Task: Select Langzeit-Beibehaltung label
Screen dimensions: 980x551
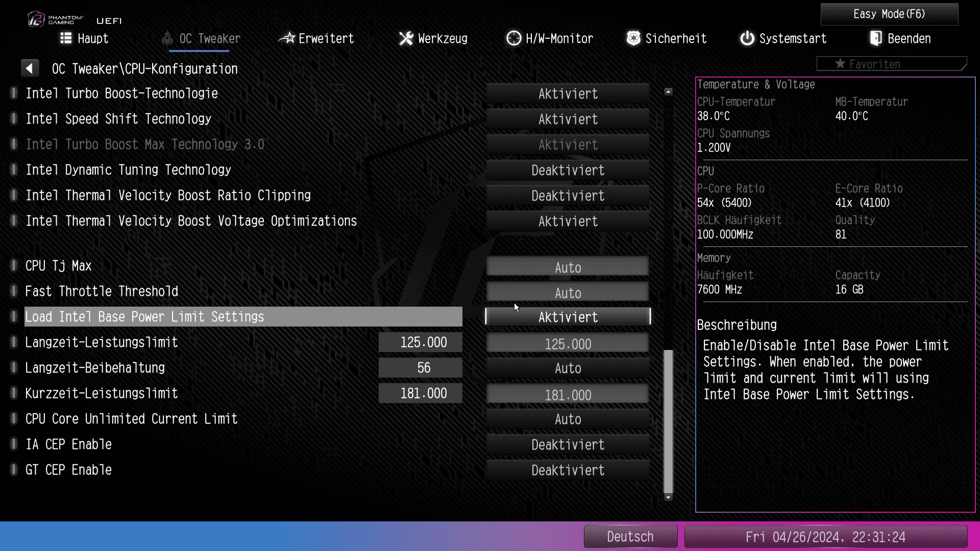Action: coord(95,368)
